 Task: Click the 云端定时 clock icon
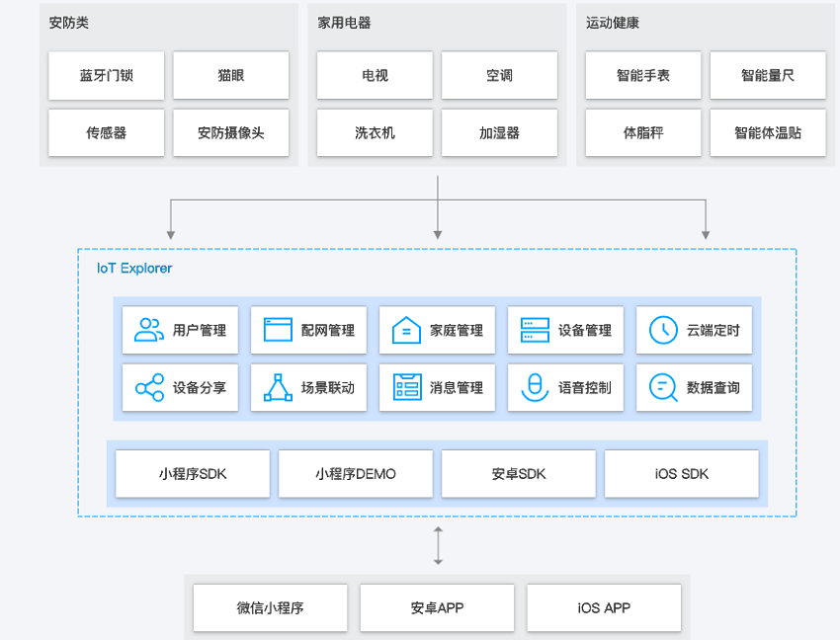(663, 330)
